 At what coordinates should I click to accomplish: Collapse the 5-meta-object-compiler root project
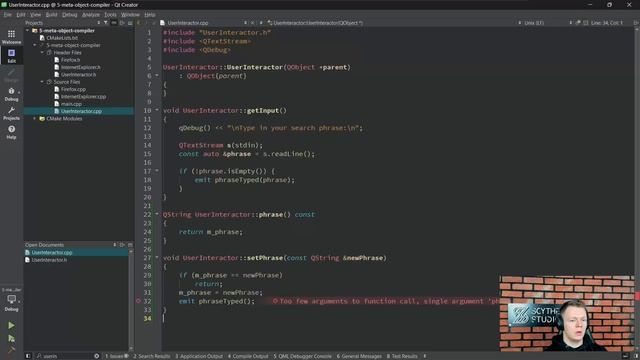point(28,31)
